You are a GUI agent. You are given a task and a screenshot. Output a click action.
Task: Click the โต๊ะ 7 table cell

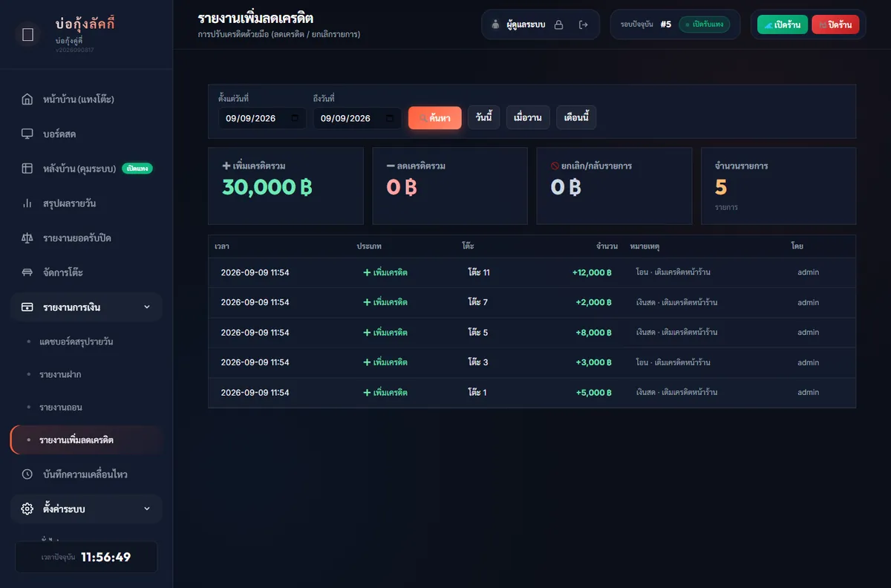pos(478,302)
